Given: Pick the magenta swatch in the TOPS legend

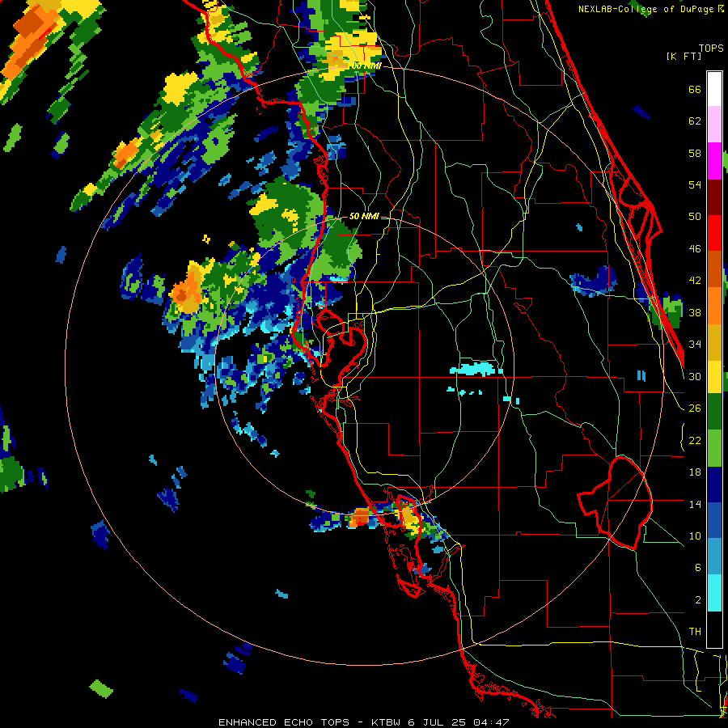Looking at the screenshot, I should [x=714, y=161].
